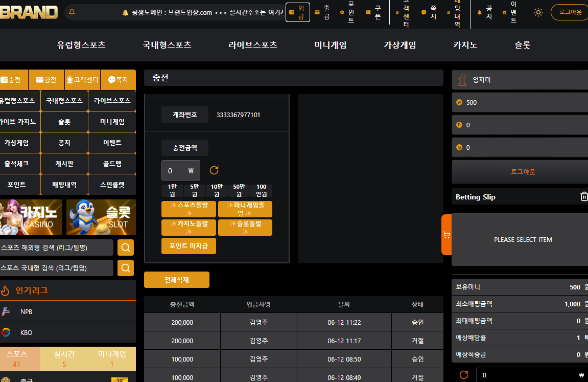Click the trash icon in Betting Slip
The image size is (588, 382).
(583, 196)
